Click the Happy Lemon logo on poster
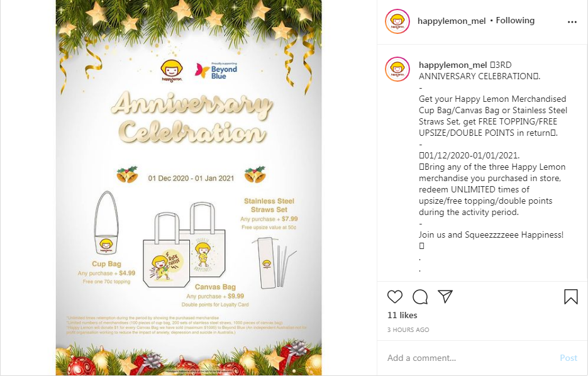588x376 pixels. coord(172,70)
